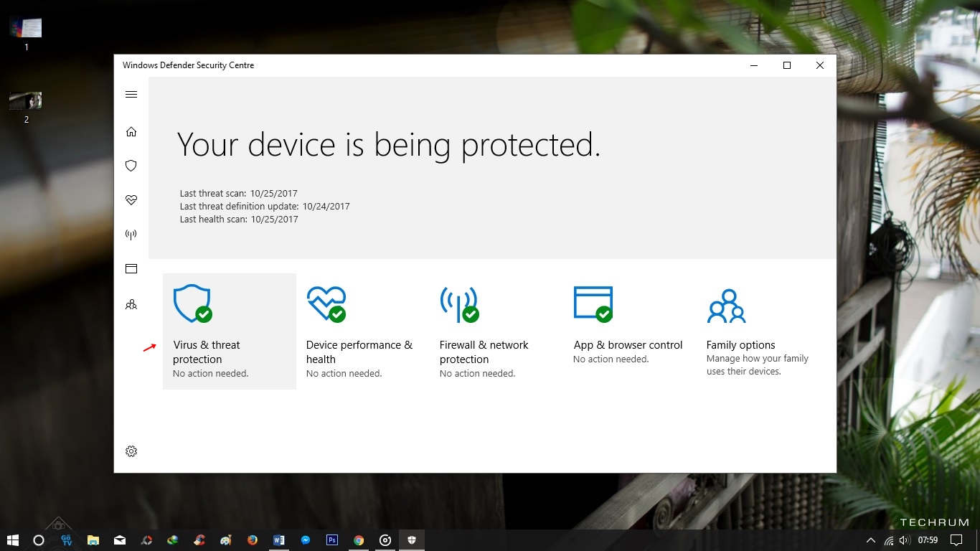980x551 pixels.
Task: Select desktop icon labeled 2
Action: 26,108
